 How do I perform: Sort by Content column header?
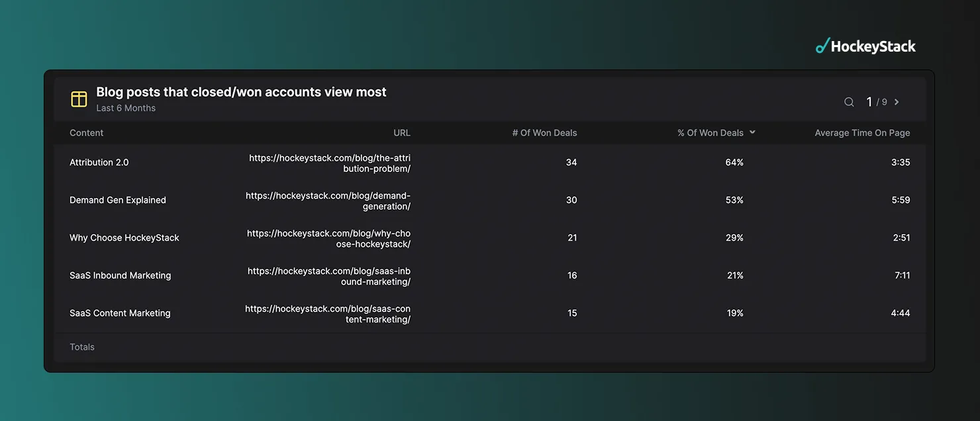[87, 133]
